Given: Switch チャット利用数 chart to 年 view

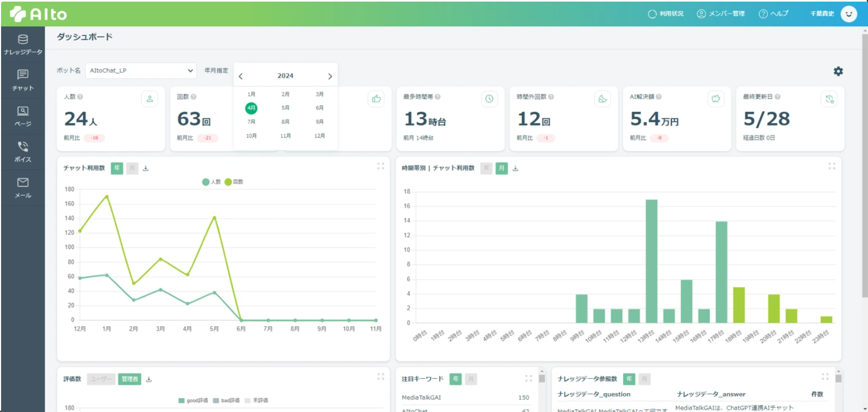Looking at the screenshot, I should (117, 168).
